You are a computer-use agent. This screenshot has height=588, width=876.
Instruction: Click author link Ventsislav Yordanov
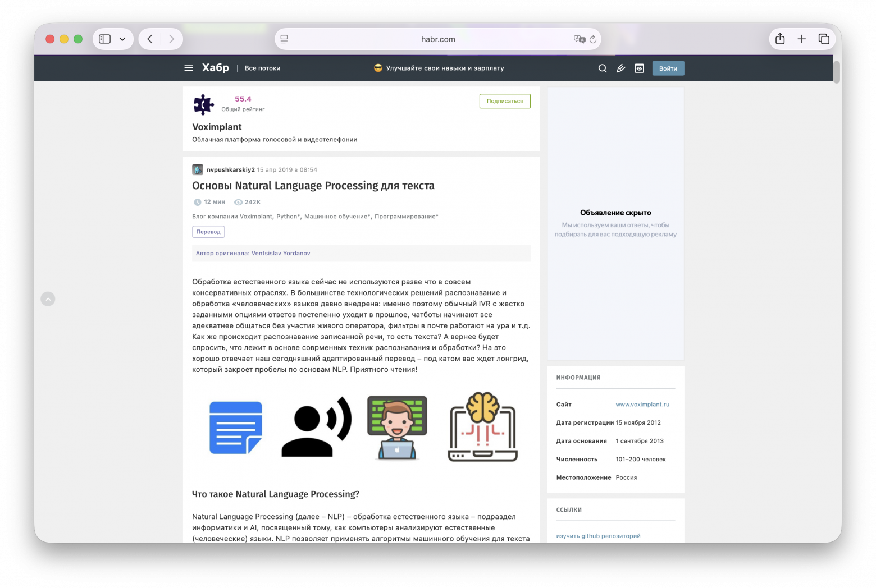pyautogui.click(x=280, y=253)
